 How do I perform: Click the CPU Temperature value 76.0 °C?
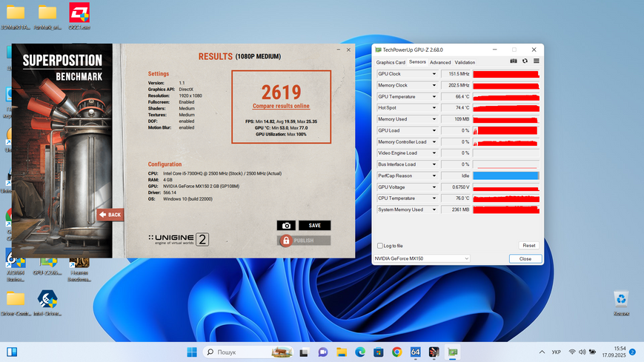click(456, 198)
